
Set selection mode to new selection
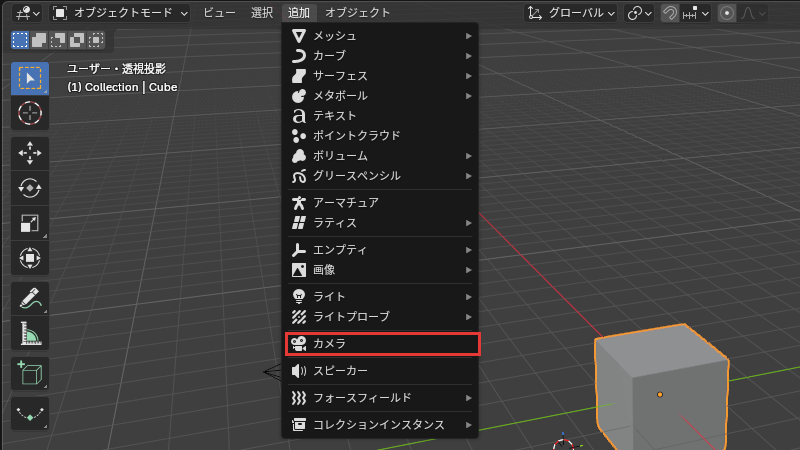click(x=20, y=40)
